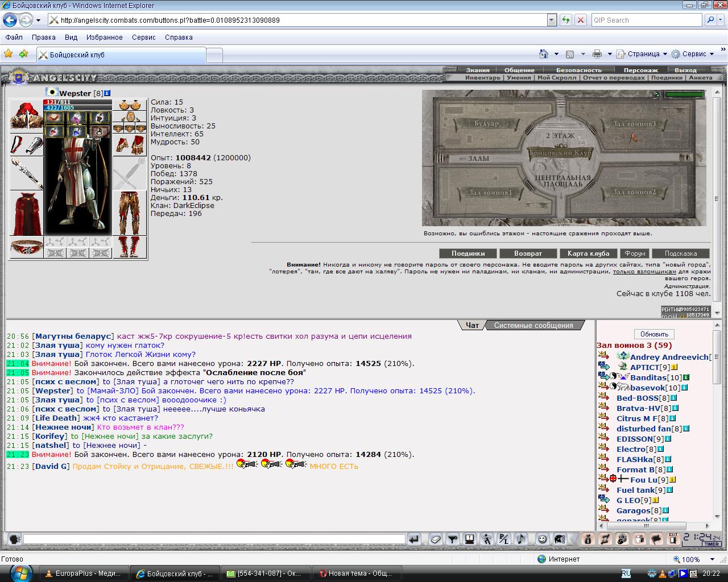Expand the zoom level 100% dropdown
The height and width of the screenshot is (582, 728).
(x=712, y=559)
